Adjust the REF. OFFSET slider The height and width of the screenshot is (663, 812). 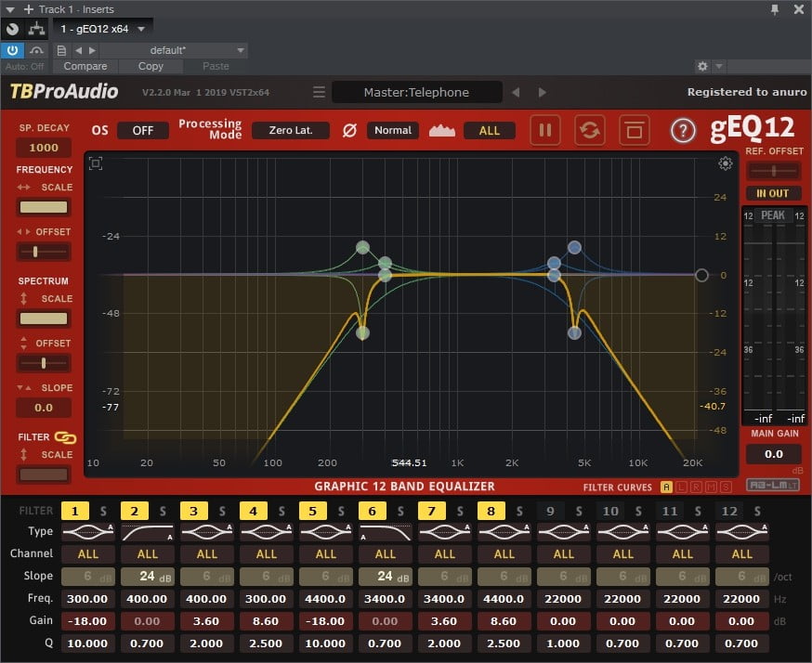tap(773, 171)
